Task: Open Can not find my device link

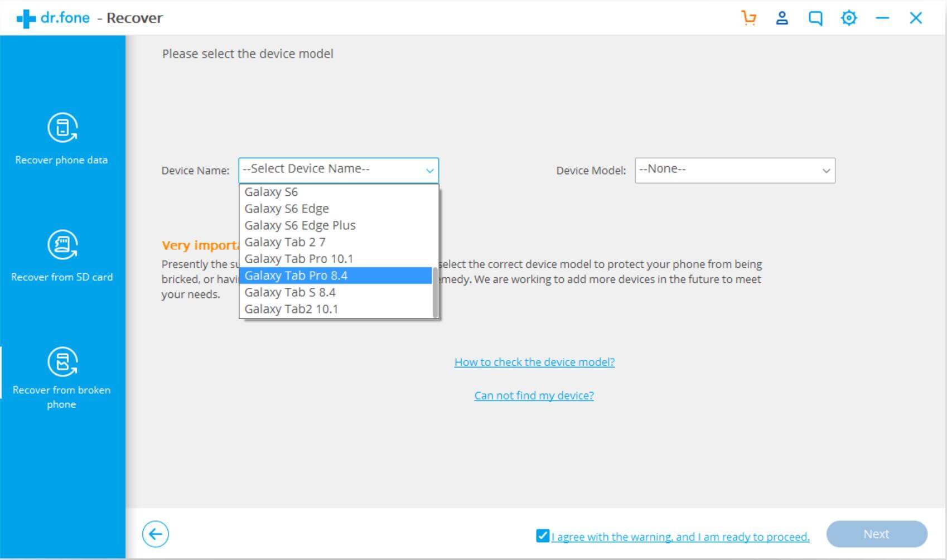Action: pyautogui.click(x=534, y=395)
